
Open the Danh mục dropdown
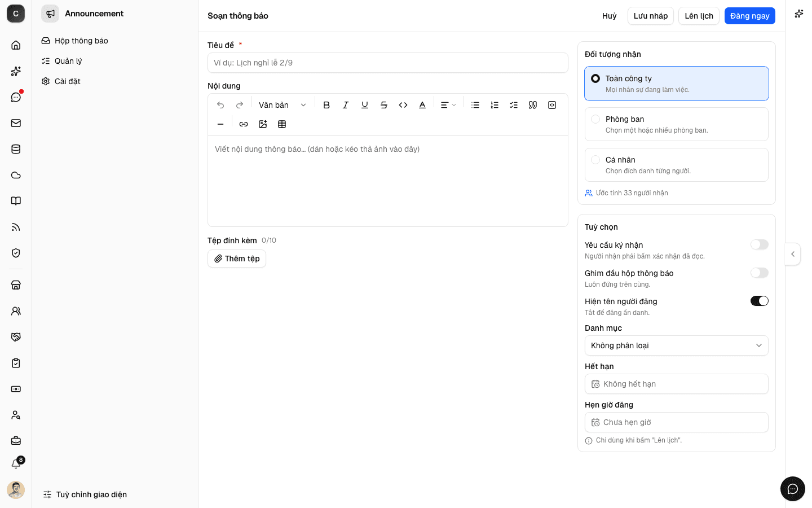(x=677, y=345)
